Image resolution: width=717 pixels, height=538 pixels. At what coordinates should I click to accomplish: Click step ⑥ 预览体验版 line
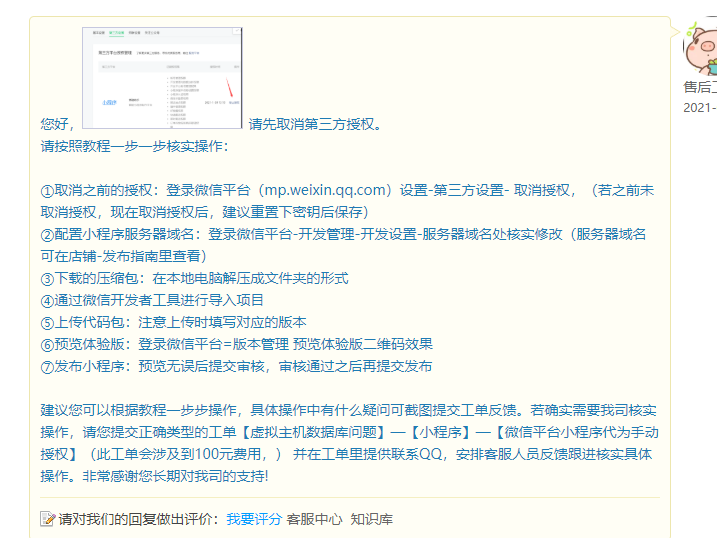[236, 344]
